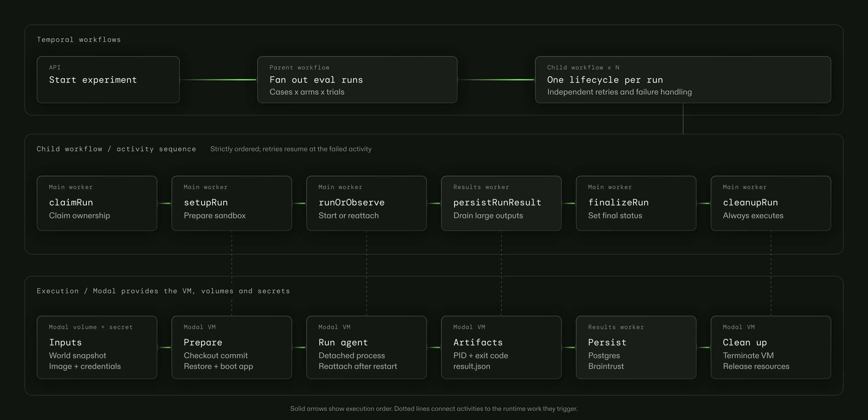Select 'Child workflow / activity sequence' heading
The height and width of the screenshot is (420, 868).
[x=116, y=149]
